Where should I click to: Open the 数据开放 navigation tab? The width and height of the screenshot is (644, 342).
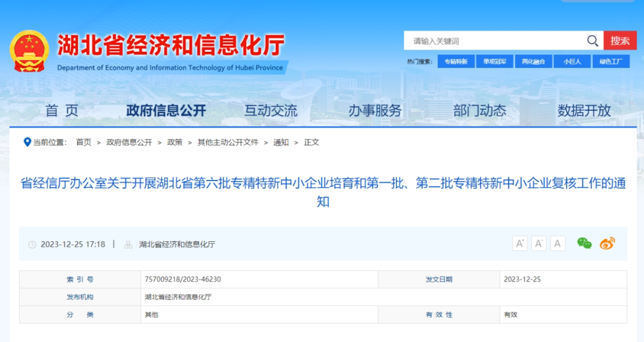click(x=584, y=110)
